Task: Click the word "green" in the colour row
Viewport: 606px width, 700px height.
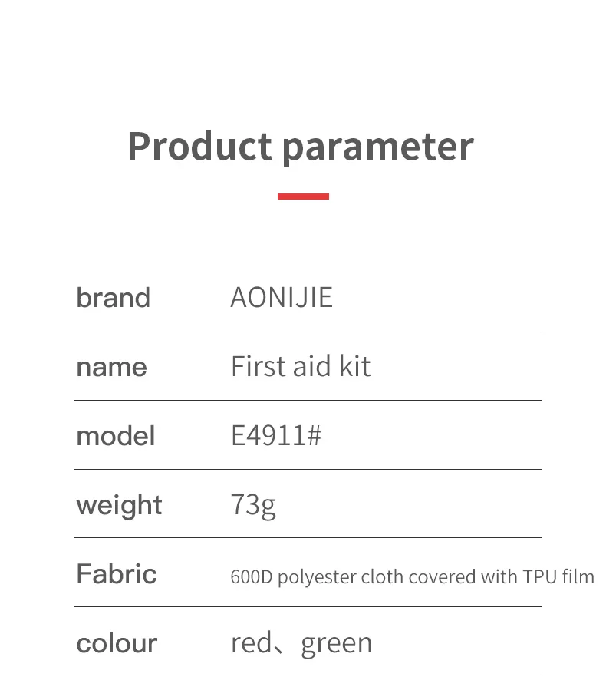Action: pyautogui.click(x=337, y=643)
